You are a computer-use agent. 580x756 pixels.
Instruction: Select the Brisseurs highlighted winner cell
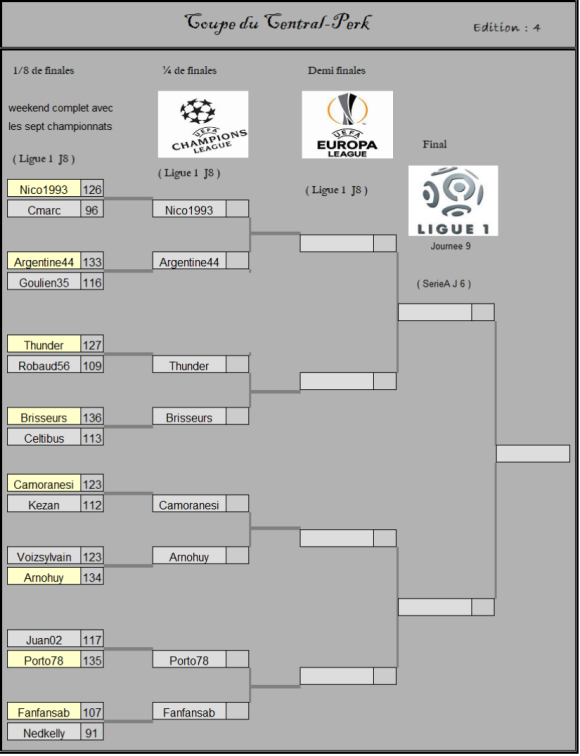coord(44,417)
